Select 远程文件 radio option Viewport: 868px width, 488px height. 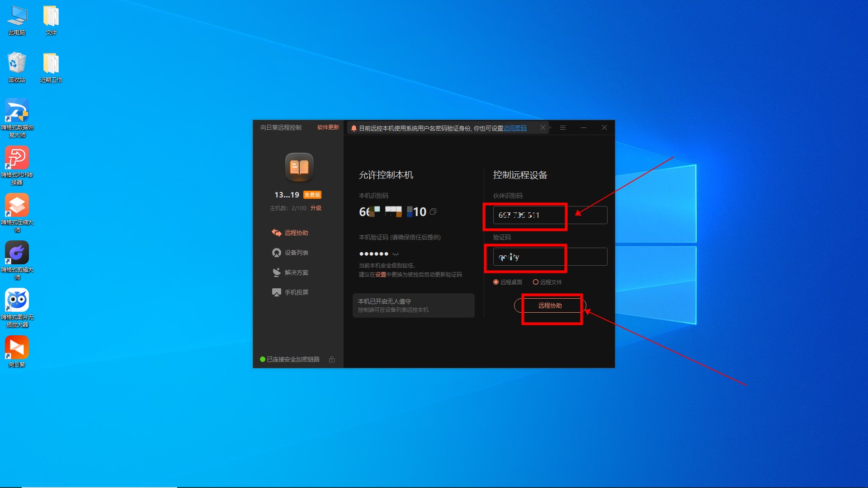(536, 282)
